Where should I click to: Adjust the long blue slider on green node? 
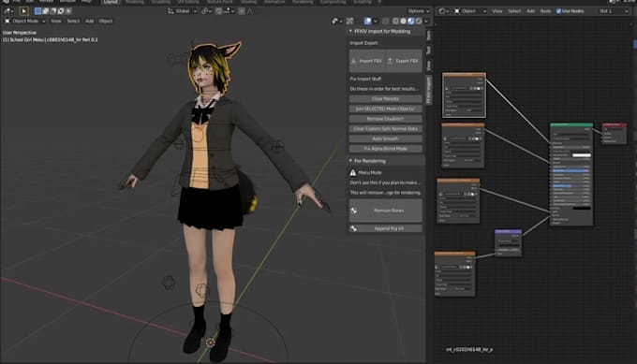coord(570,171)
